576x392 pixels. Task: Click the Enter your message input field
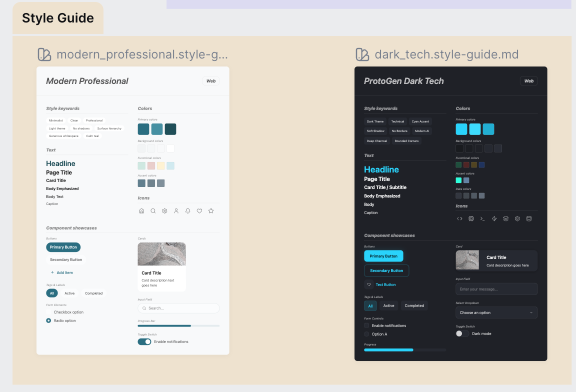[496, 289]
